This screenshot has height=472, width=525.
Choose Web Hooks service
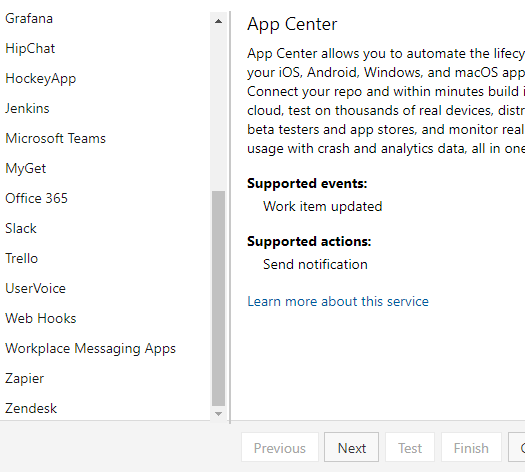coord(41,318)
